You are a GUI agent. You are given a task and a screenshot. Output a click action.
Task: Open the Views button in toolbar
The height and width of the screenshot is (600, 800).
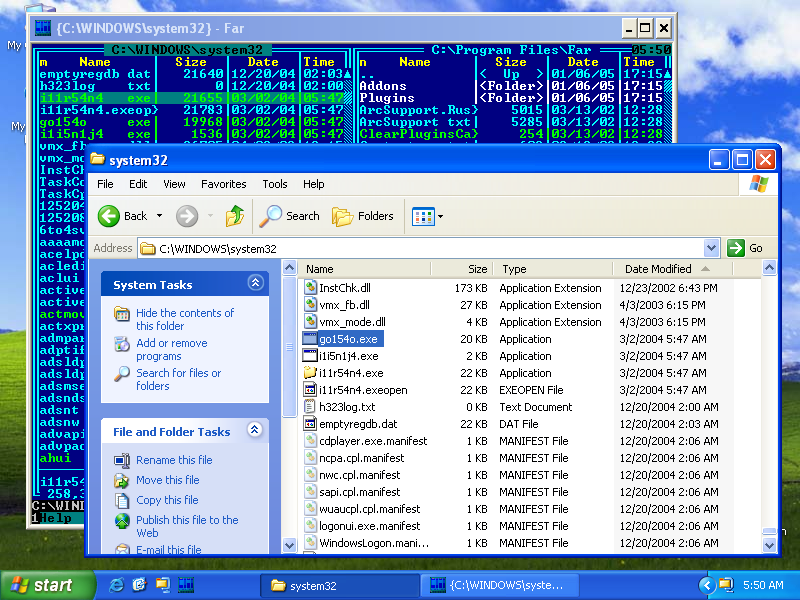click(x=423, y=216)
